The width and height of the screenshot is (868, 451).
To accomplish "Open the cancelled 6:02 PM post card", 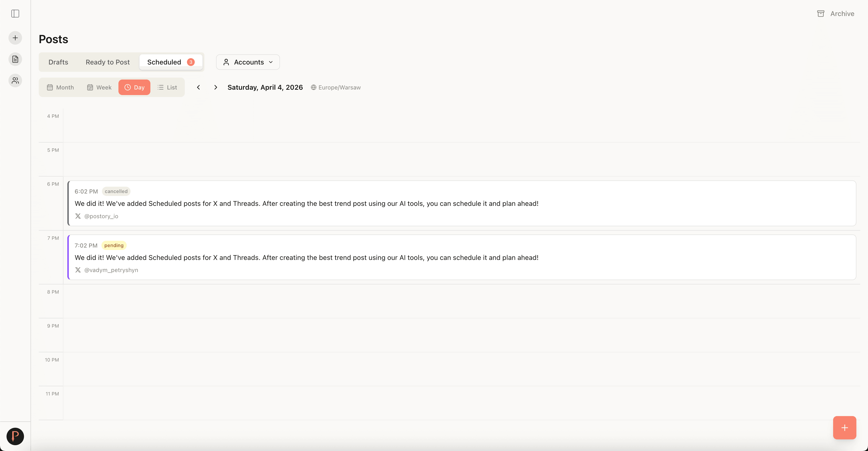I will (462, 203).
